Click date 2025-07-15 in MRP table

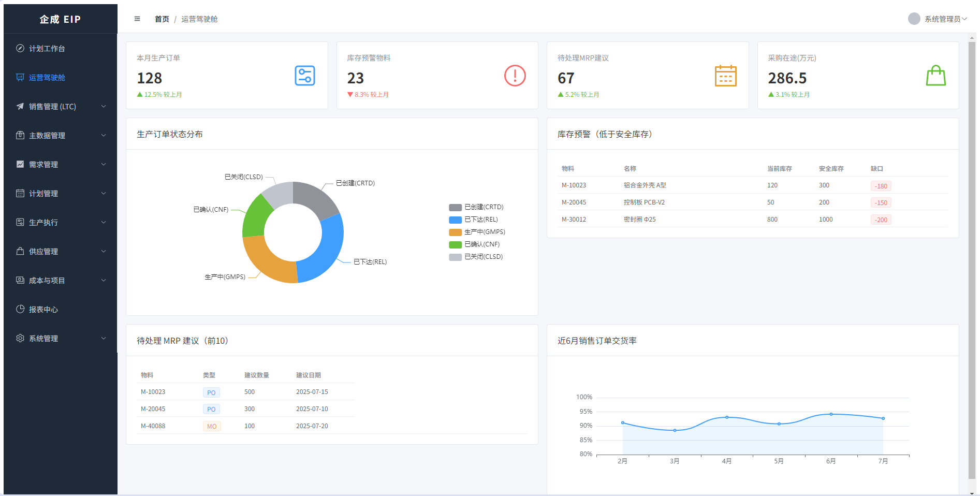(x=312, y=392)
